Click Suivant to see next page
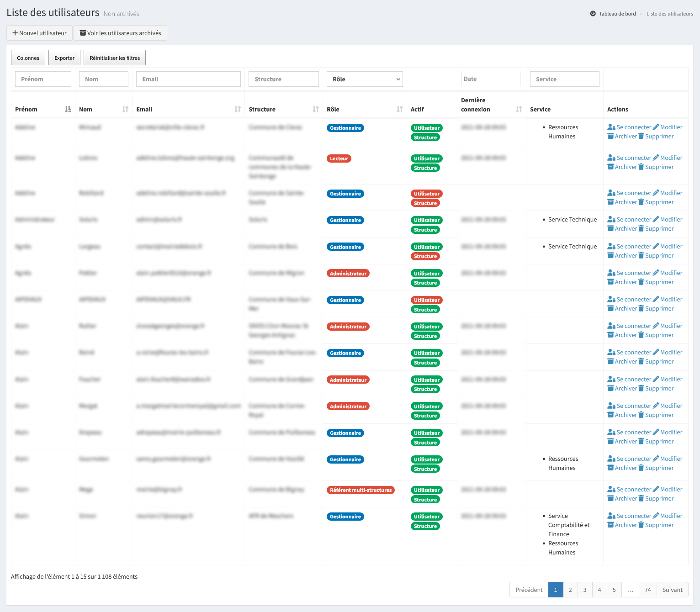 (x=672, y=590)
